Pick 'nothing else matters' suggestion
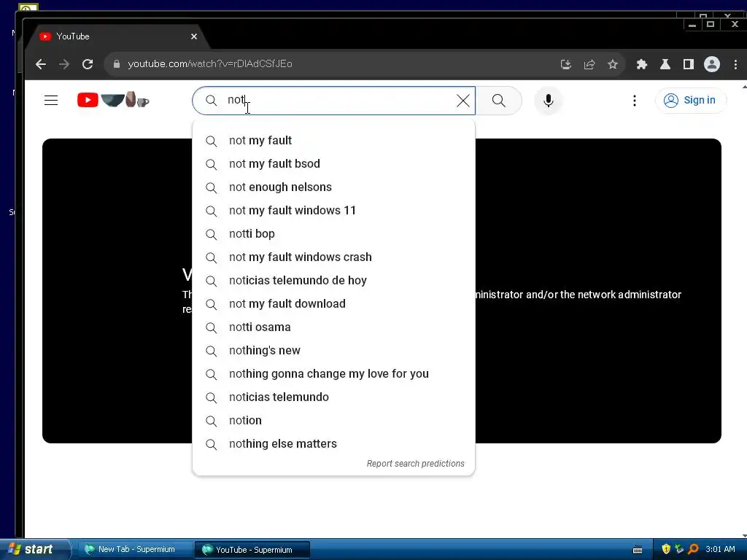This screenshot has height=560, width=747. [x=333, y=444]
